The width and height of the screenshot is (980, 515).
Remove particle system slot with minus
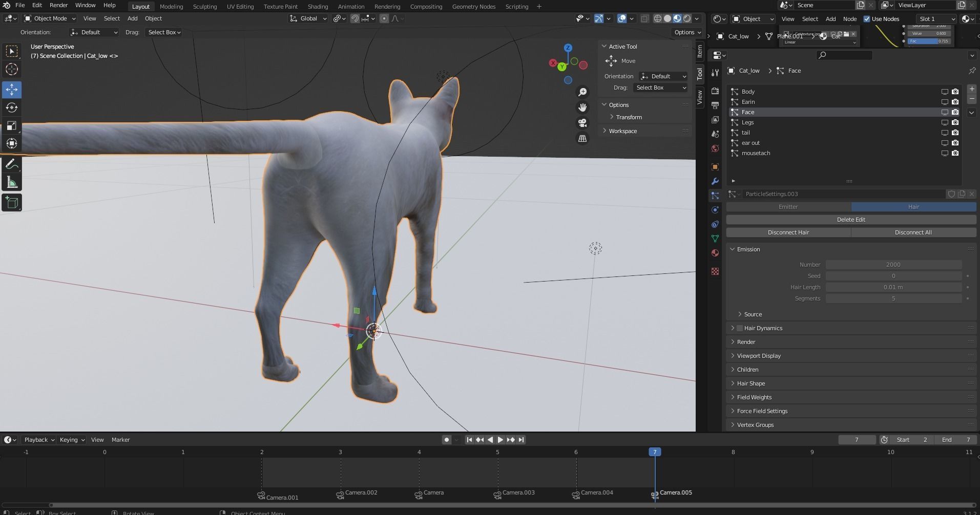click(972, 98)
